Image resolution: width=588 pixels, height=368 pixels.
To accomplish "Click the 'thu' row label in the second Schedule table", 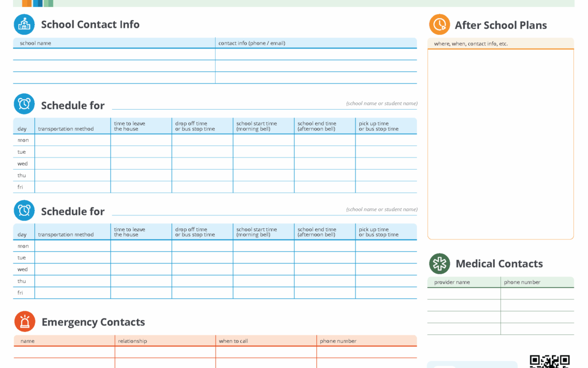I will point(21,281).
